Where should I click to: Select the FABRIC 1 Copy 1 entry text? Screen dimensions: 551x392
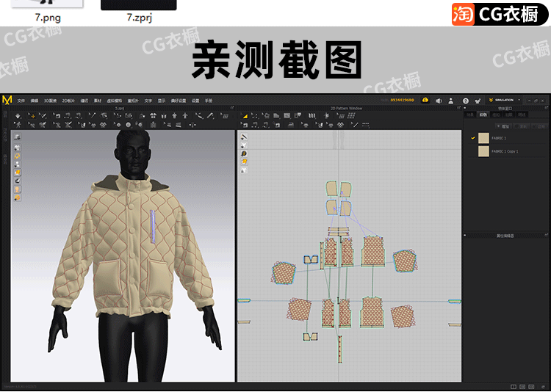(x=505, y=151)
